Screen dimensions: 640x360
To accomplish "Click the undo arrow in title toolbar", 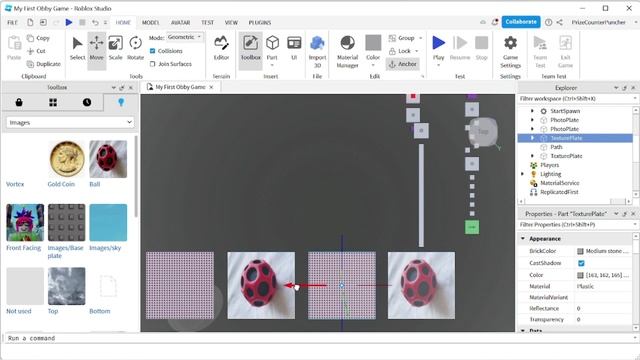I will (95, 22).
